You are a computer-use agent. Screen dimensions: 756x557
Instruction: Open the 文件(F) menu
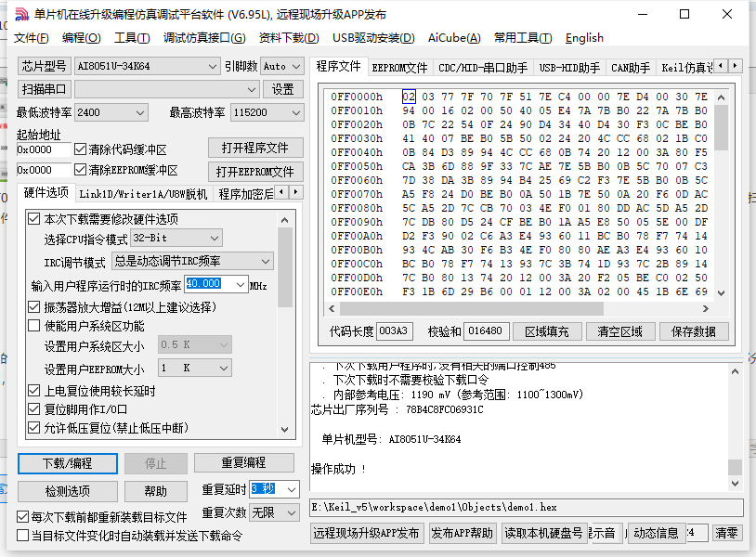point(32,38)
